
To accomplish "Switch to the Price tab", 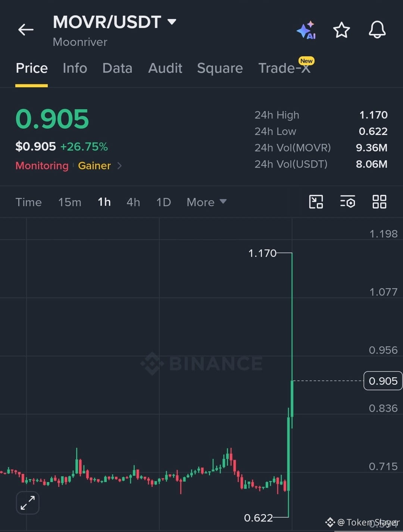I will (32, 68).
